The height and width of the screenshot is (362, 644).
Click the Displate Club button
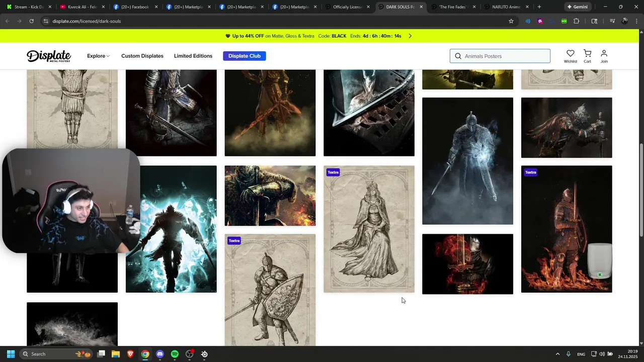pos(245,56)
